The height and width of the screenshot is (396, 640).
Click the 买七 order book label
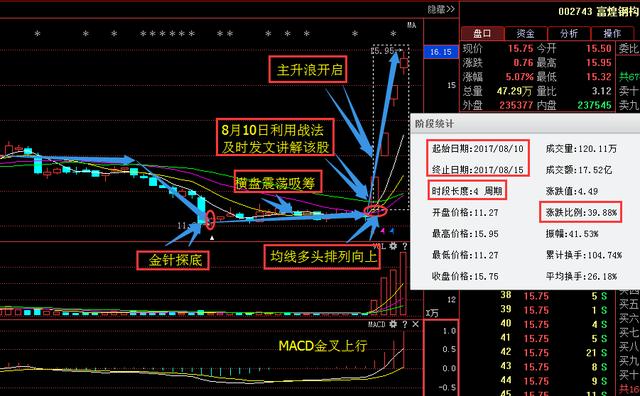[x=629, y=332]
